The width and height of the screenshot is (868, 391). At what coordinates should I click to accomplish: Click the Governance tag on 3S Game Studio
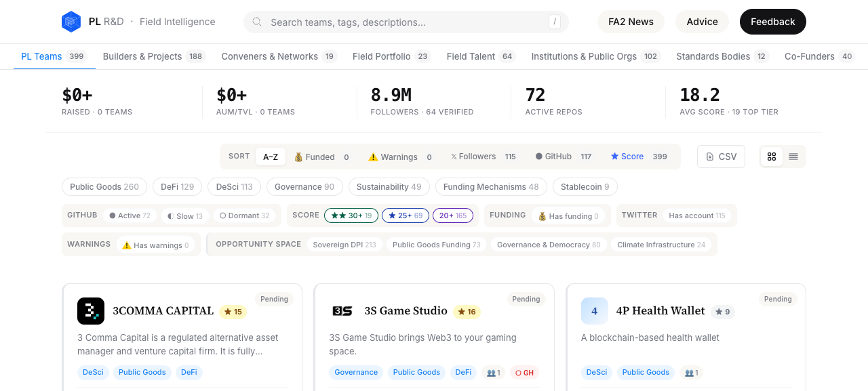[356, 373]
